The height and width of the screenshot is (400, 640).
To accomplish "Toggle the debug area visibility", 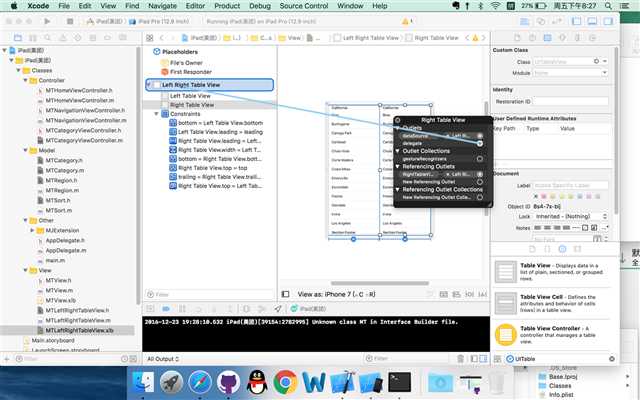I will 592,21.
